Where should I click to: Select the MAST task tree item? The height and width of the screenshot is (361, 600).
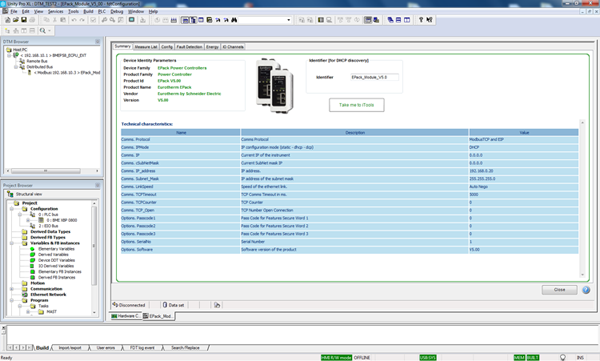pyautogui.click(x=52, y=312)
